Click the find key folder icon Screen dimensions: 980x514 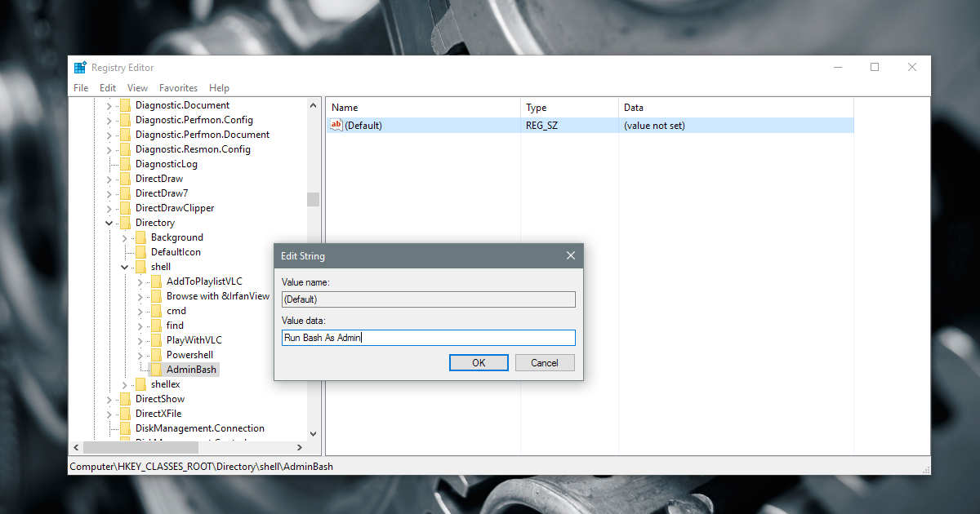coord(155,326)
